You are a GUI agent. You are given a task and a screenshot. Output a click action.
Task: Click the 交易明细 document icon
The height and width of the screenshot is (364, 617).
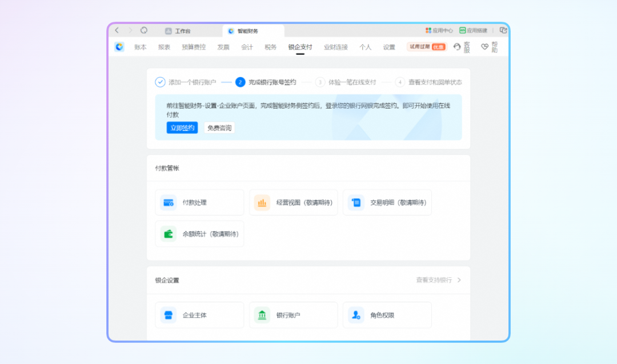(x=356, y=202)
